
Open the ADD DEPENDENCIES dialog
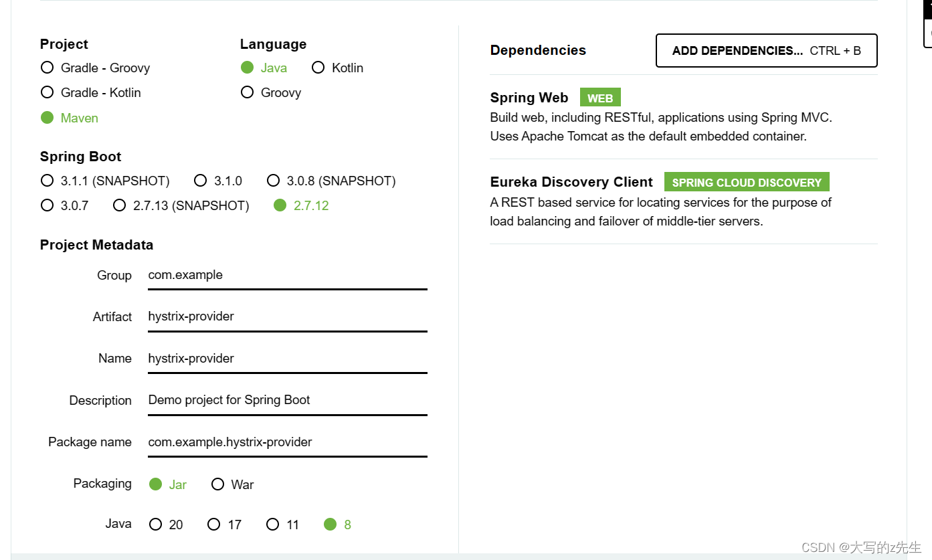tap(766, 50)
